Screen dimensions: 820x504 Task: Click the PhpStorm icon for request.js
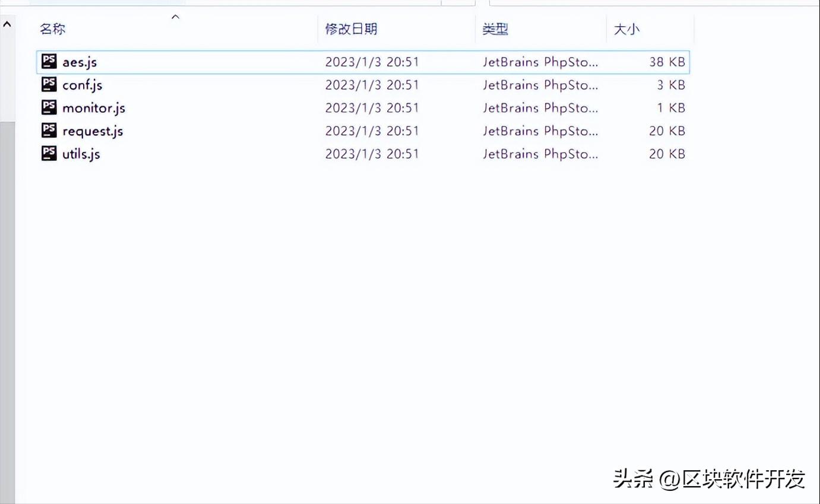(49, 131)
